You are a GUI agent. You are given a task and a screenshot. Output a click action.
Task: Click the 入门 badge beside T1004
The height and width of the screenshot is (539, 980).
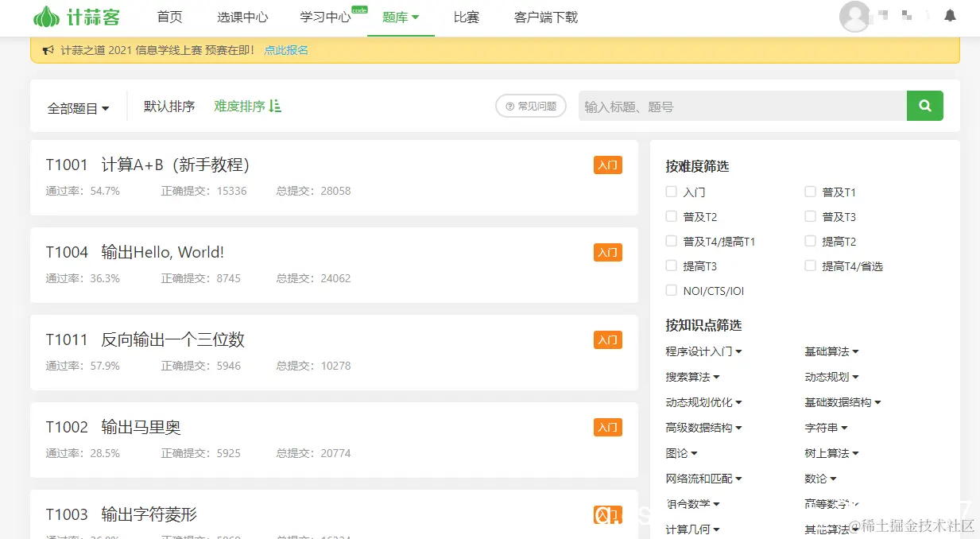(x=607, y=252)
